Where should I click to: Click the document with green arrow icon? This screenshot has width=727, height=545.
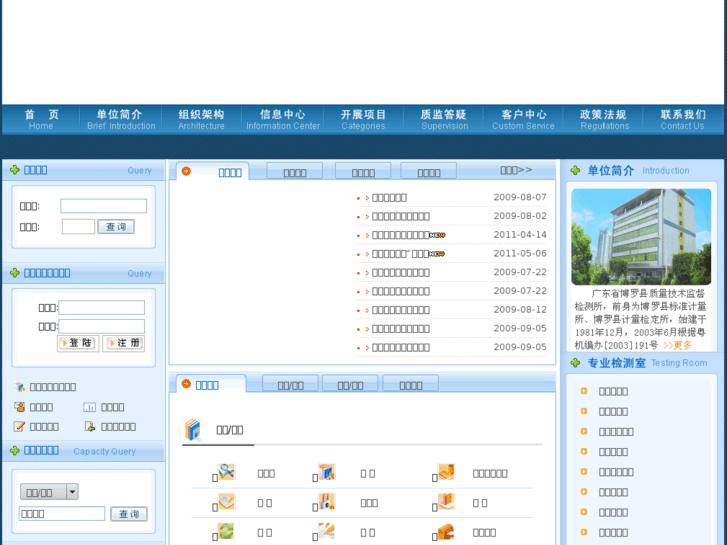(x=90, y=426)
